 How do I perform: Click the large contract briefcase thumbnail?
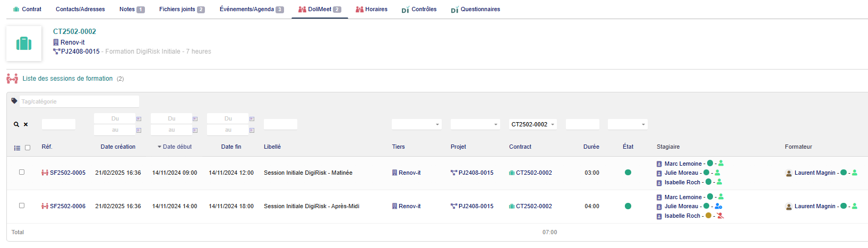(x=24, y=44)
